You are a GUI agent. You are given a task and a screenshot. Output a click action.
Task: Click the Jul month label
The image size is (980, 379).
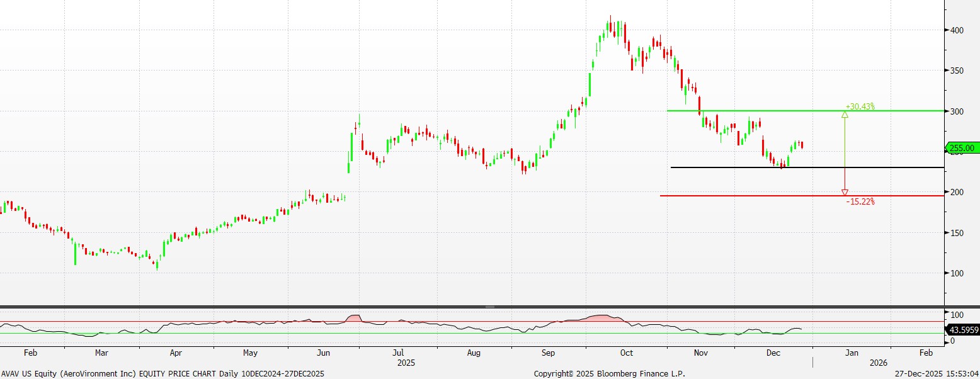click(398, 353)
